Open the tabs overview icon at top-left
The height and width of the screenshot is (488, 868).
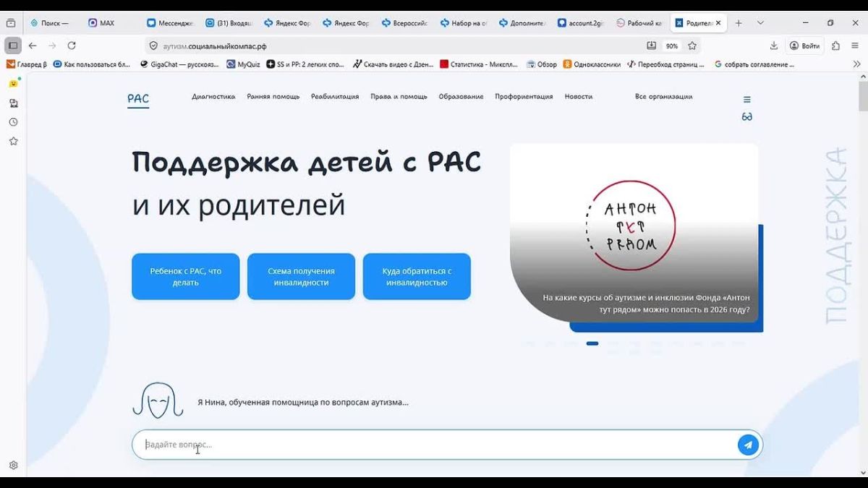(11, 23)
